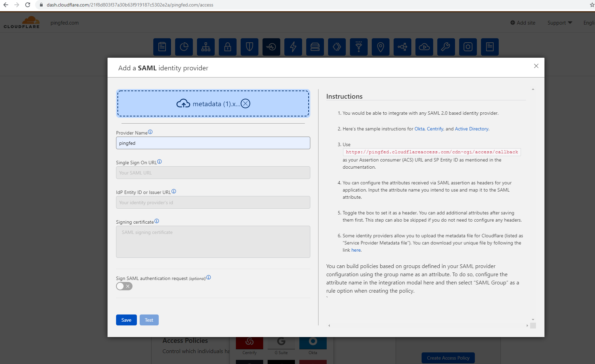This screenshot has width=595, height=364.
Task: Remove the uploaded metadata file
Action: click(245, 103)
